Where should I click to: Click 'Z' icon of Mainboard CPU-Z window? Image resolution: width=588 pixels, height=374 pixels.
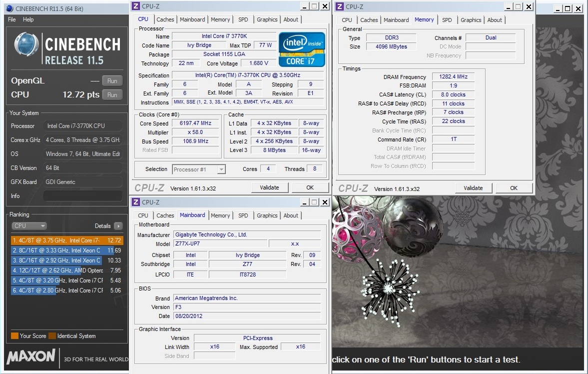[136, 202]
